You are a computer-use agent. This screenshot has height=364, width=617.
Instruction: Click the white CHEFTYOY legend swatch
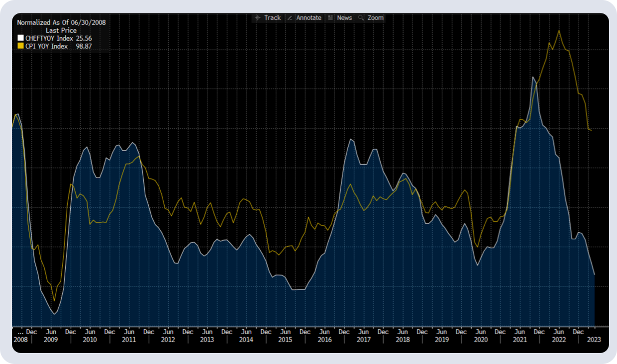(20, 38)
